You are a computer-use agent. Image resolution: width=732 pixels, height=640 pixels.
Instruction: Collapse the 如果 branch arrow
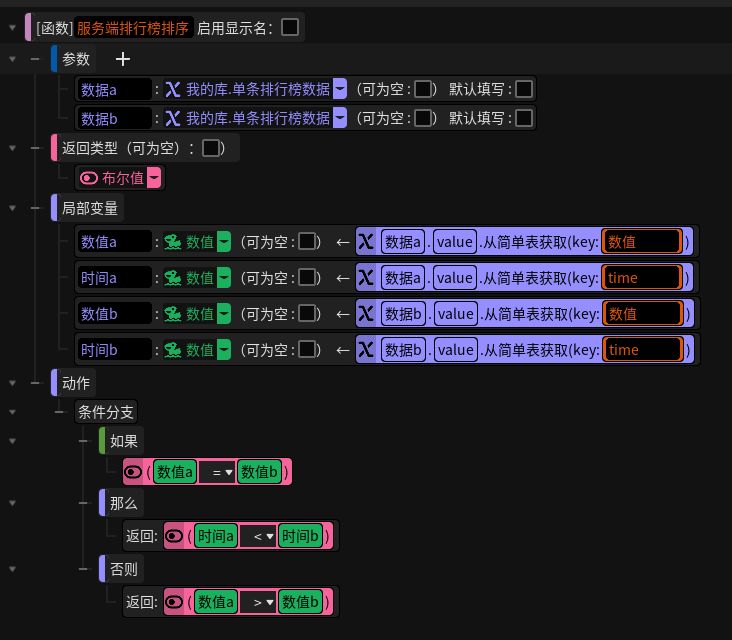[x=13, y=441]
